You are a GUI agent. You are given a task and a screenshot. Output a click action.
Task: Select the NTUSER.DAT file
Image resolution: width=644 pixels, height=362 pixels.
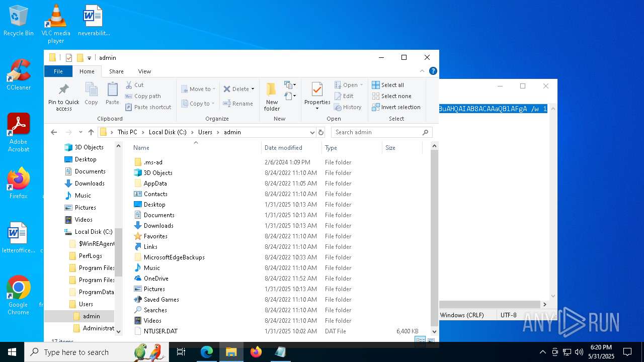[160, 331]
